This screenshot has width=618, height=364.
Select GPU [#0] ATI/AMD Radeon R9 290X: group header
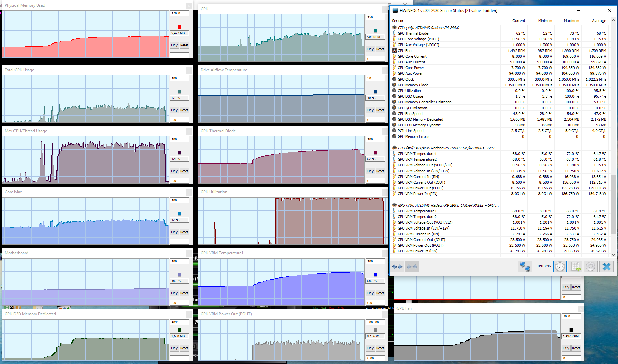[x=428, y=28]
